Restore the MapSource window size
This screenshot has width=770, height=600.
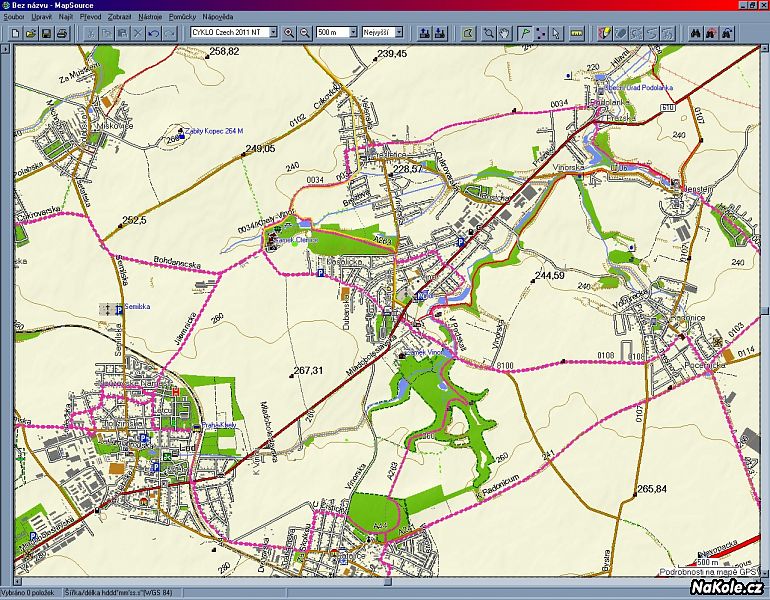[754, 5]
